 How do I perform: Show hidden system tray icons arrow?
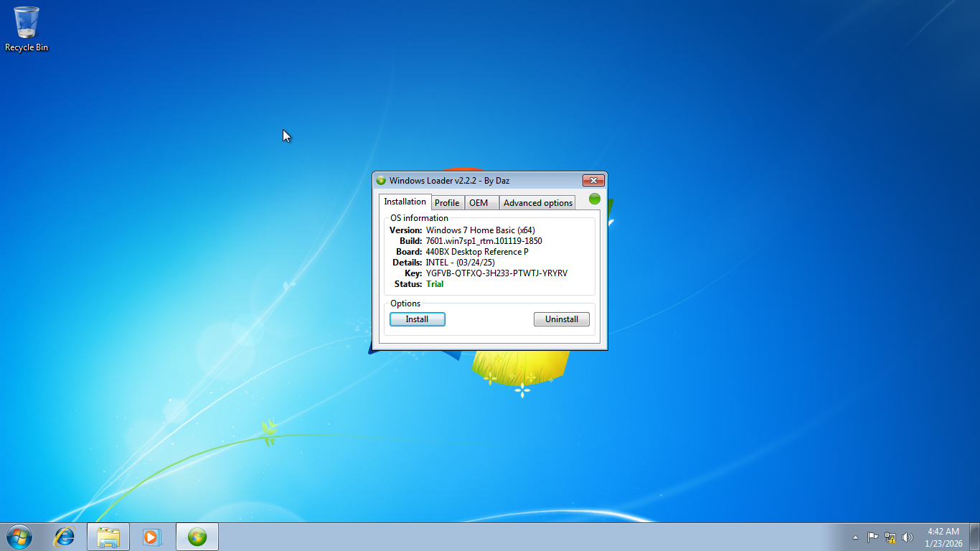tap(855, 537)
